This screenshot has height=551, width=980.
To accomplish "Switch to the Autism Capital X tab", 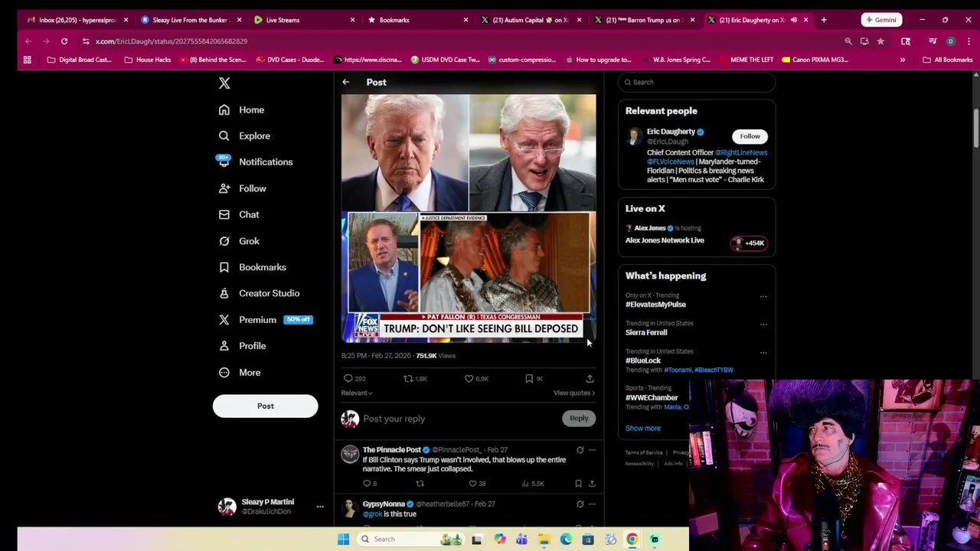I will click(x=530, y=20).
